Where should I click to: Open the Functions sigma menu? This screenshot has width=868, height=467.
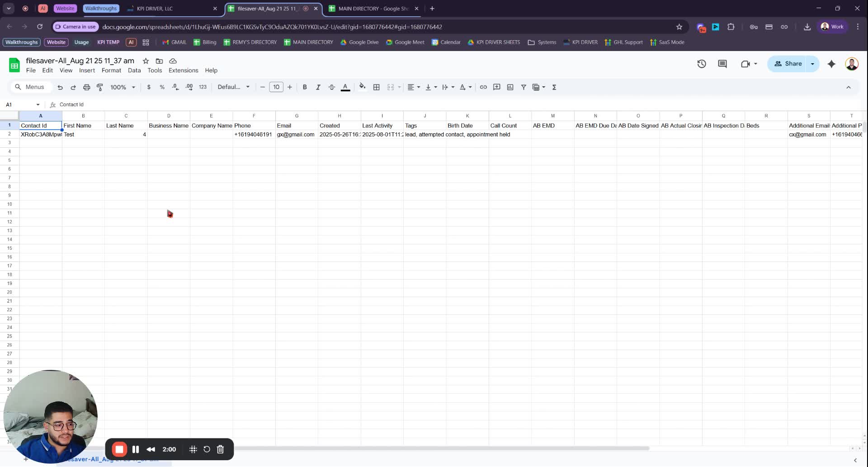[554, 87]
